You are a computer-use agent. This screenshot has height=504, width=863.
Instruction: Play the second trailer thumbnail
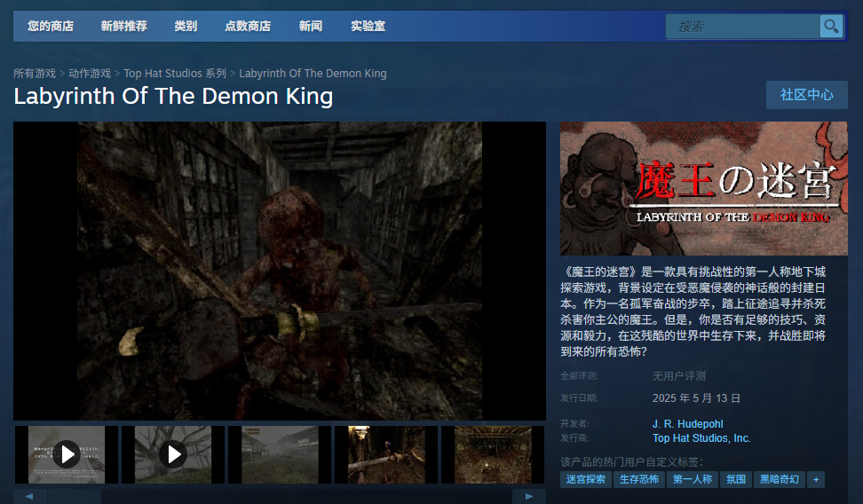click(x=173, y=454)
